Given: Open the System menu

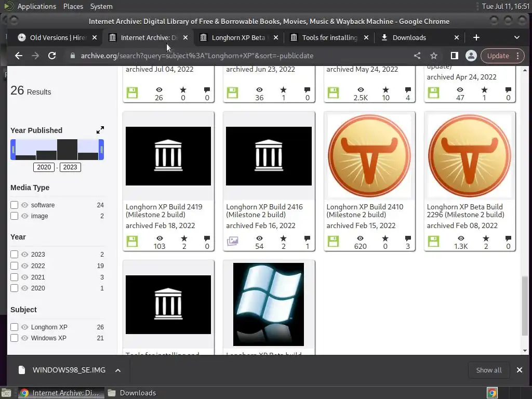Looking at the screenshot, I should [x=101, y=6].
